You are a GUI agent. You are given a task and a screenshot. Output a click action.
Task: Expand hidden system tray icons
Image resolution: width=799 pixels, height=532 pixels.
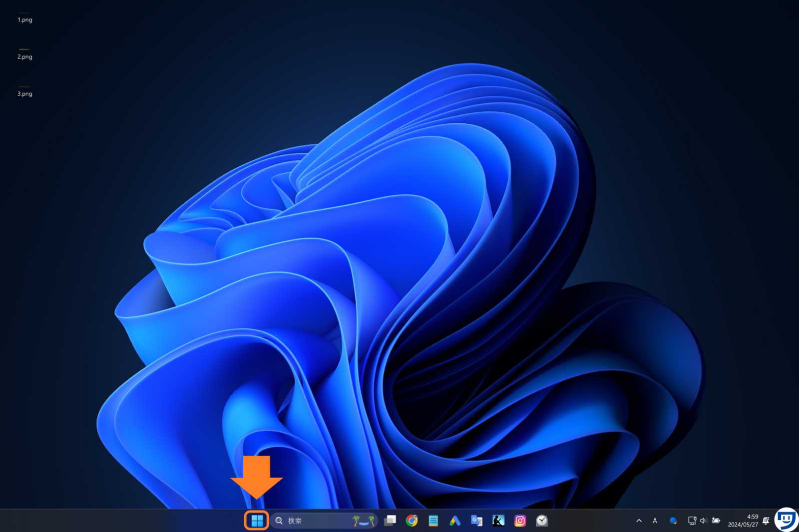tap(639, 521)
